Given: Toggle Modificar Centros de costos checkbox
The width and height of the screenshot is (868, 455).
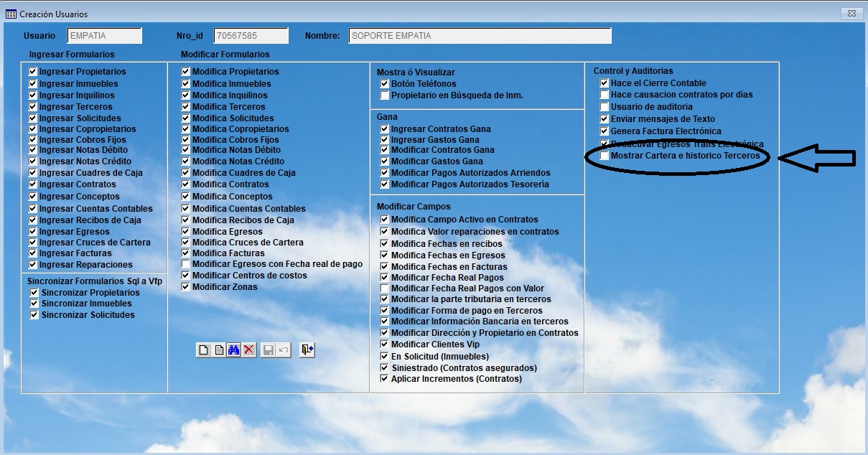Looking at the screenshot, I should point(186,276).
